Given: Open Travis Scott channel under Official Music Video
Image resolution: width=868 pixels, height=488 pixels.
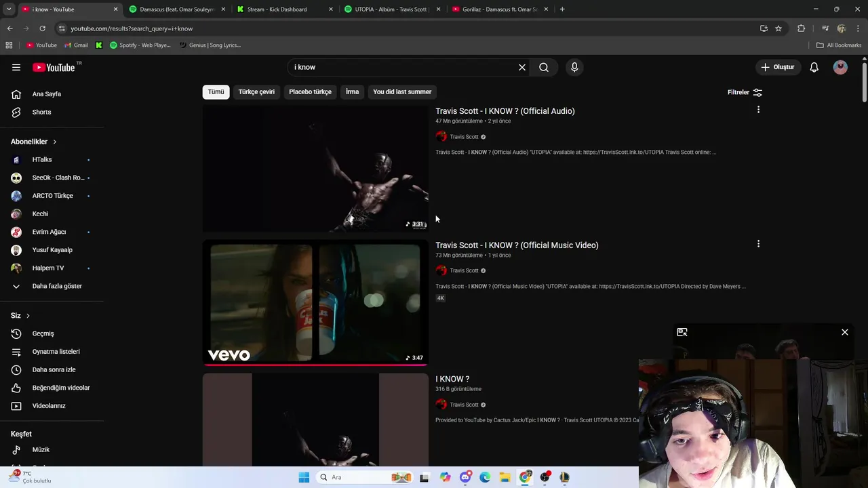Looking at the screenshot, I should point(464,270).
